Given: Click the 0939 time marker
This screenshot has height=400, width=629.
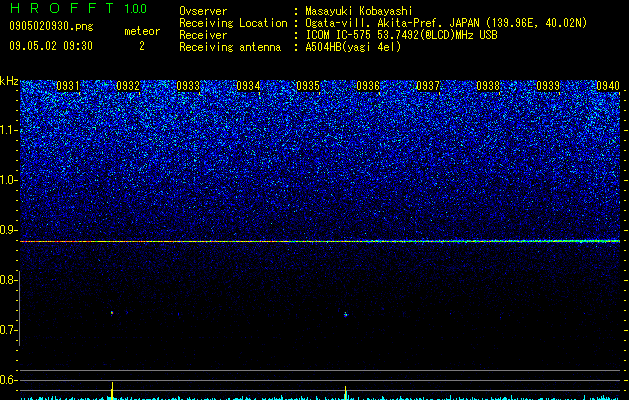Looking at the screenshot, I should [548, 86].
